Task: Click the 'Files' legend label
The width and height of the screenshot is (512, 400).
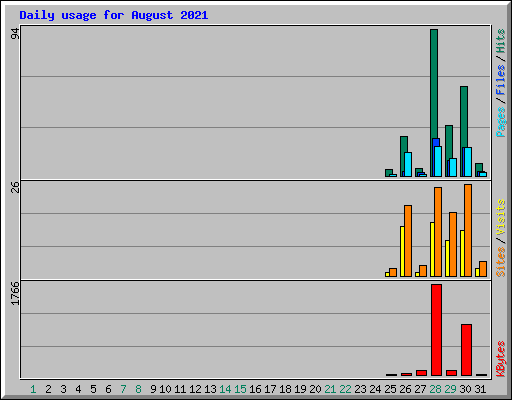Action: click(x=500, y=79)
